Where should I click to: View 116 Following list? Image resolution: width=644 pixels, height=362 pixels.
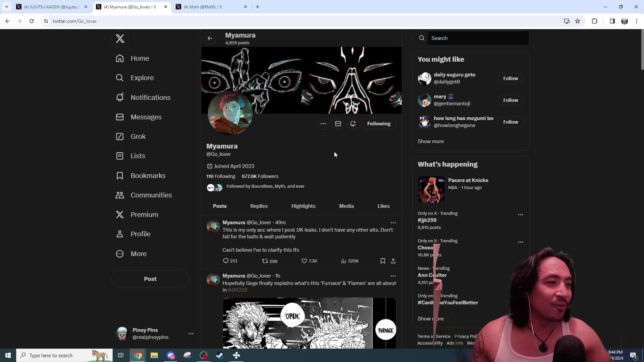click(x=221, y=176)
